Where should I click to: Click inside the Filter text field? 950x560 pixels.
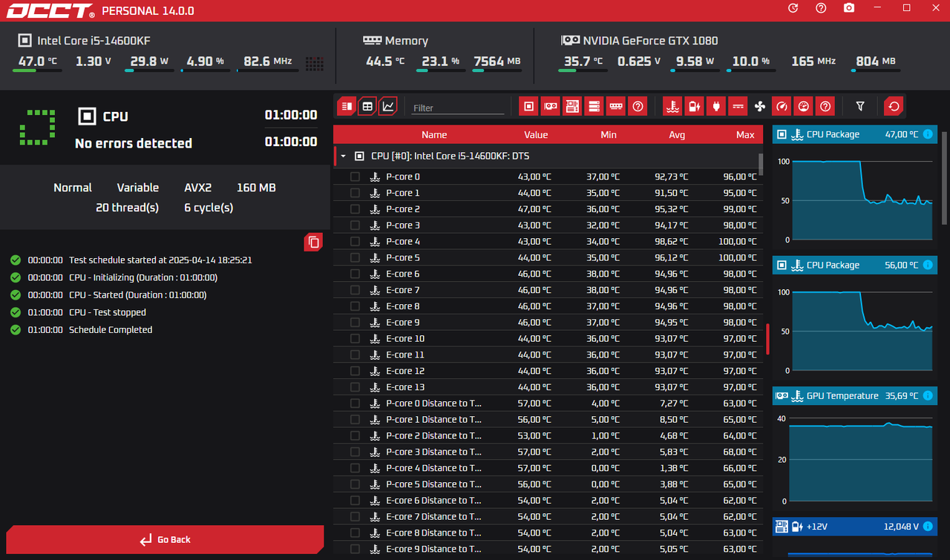[x=456, y=108]
